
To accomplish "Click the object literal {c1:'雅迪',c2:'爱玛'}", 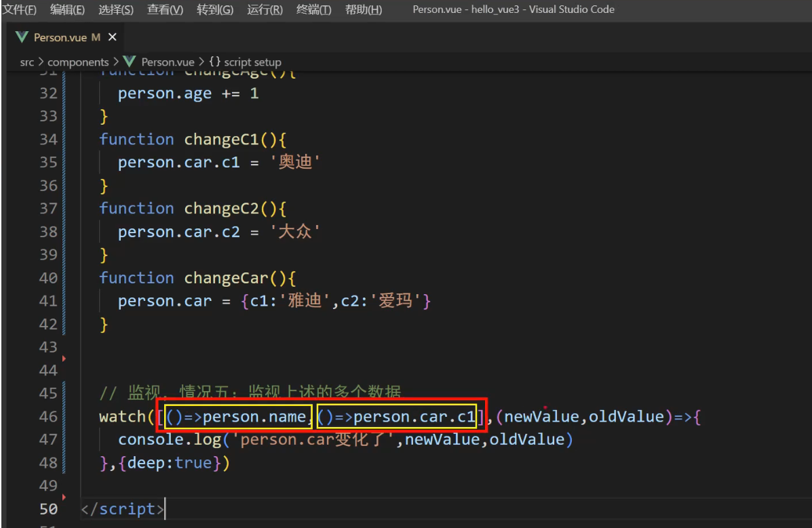I will 336,301.
